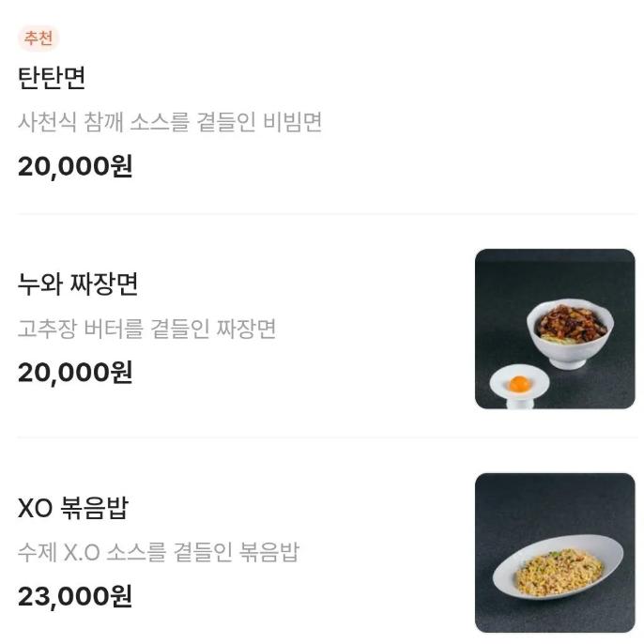Select the 23,000원 price of XO 볶음밥
The image size is (644, 644).
pyautogui.click(x=75, y=596)
